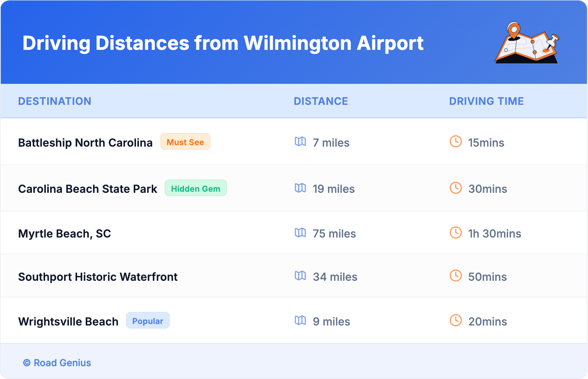Click the Popular badge
588x379 pixels.
[x=148, y=321]
